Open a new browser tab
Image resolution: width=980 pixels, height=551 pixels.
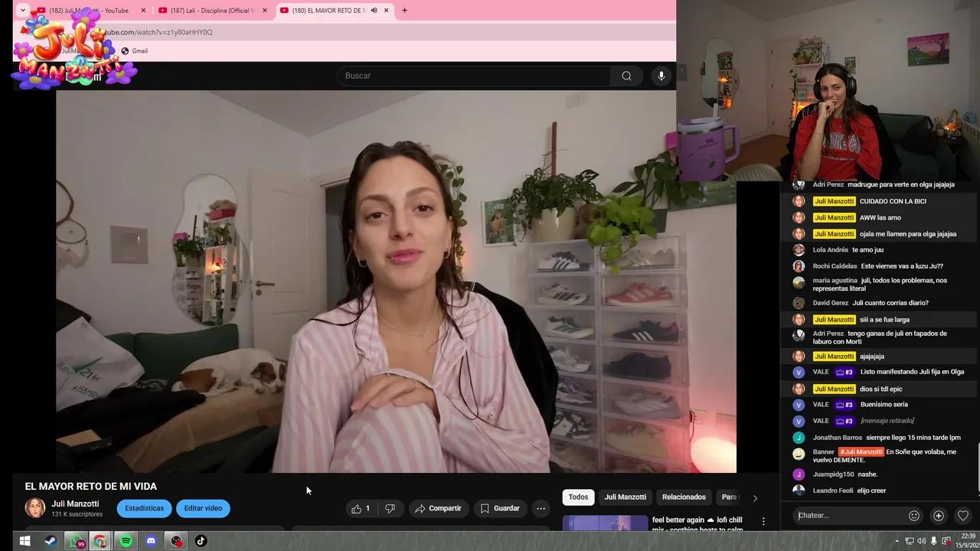coord(404,11)
